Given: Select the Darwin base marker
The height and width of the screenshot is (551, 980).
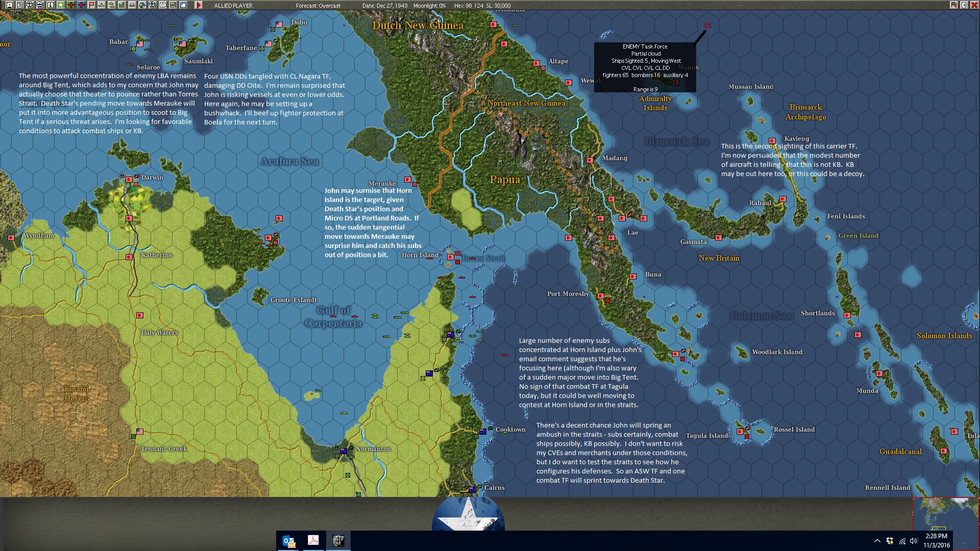Looking at the screenshot, I should [x=129, y=180].
